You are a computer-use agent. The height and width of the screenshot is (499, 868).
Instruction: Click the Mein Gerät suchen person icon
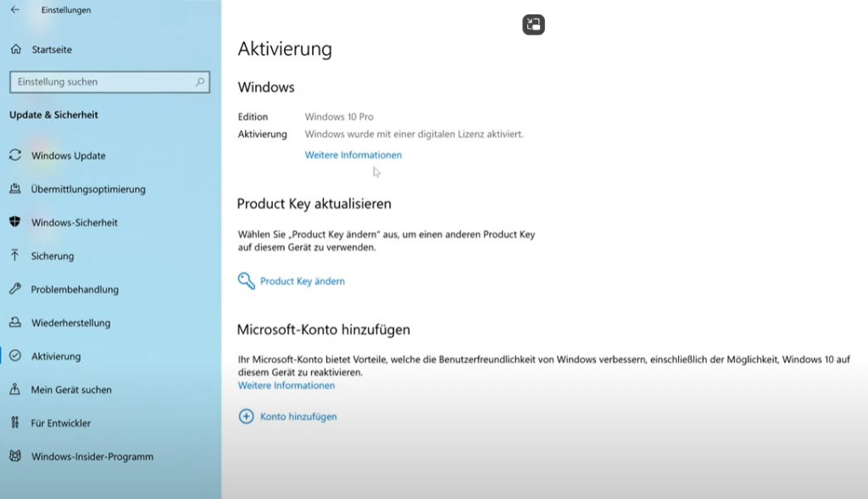14,390
